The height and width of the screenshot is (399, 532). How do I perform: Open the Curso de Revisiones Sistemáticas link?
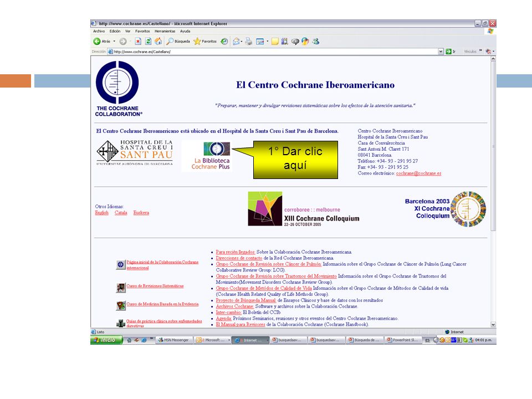pos(155,286)
